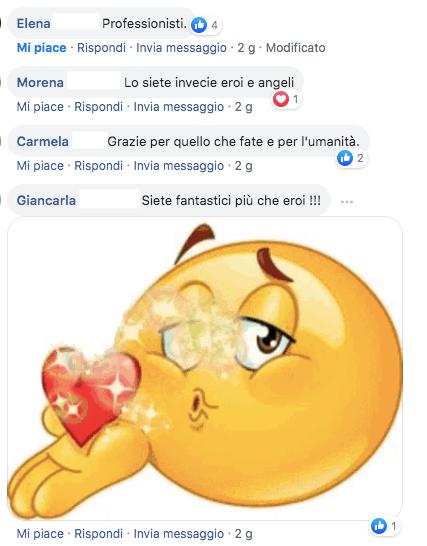This screenshot has width=427, height=546.
Task: Reply to Elena's comment via Rispondi
Action: (101, 48)
